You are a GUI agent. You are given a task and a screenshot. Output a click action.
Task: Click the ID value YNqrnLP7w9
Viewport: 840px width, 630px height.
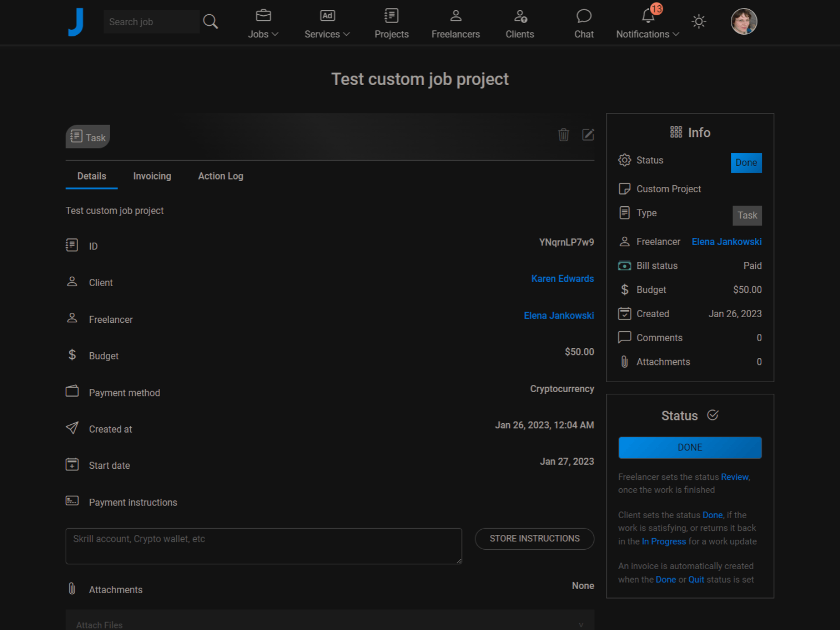tap(566, 243)
